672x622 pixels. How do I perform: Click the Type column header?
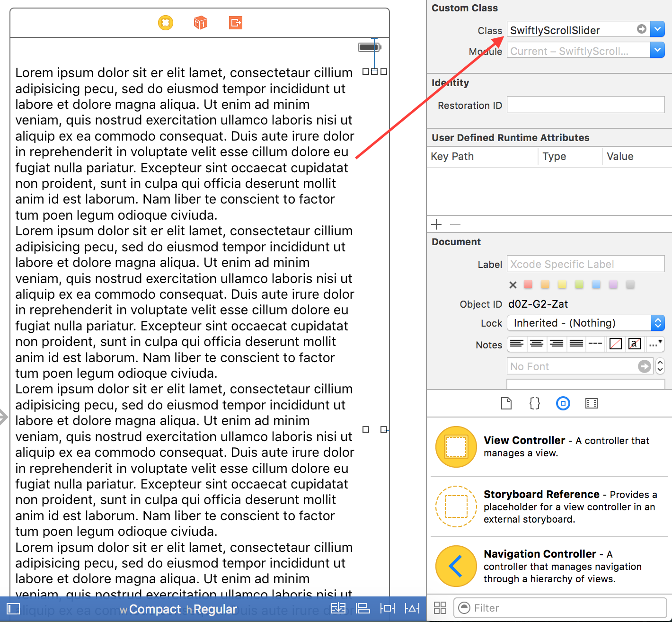[x=554, y=156]
